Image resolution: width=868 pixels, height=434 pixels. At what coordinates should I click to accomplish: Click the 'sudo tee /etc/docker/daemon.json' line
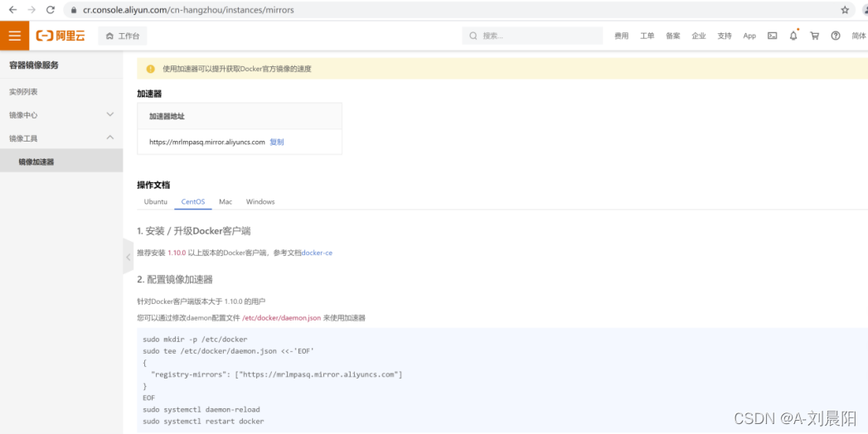(228, 350)
